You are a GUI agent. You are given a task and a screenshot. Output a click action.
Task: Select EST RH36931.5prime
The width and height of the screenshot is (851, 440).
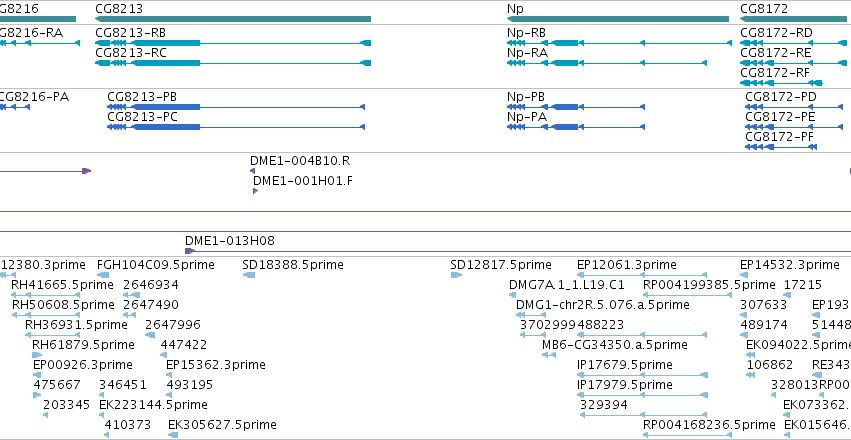(x=53, y=335)
